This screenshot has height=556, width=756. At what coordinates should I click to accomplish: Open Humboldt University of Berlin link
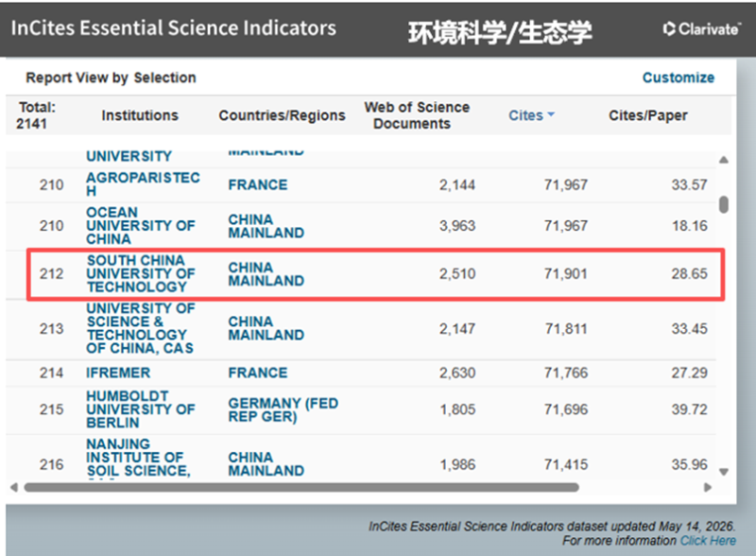coord(140,409)
